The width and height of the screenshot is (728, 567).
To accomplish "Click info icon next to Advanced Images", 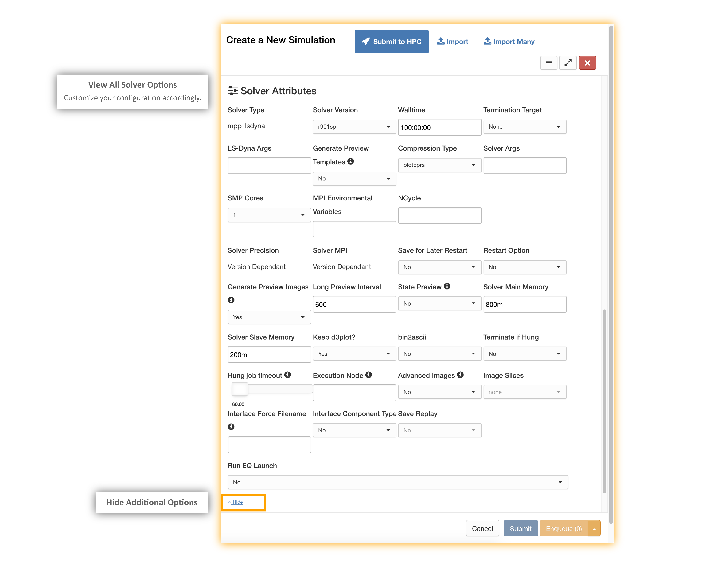I will (460, 375).
